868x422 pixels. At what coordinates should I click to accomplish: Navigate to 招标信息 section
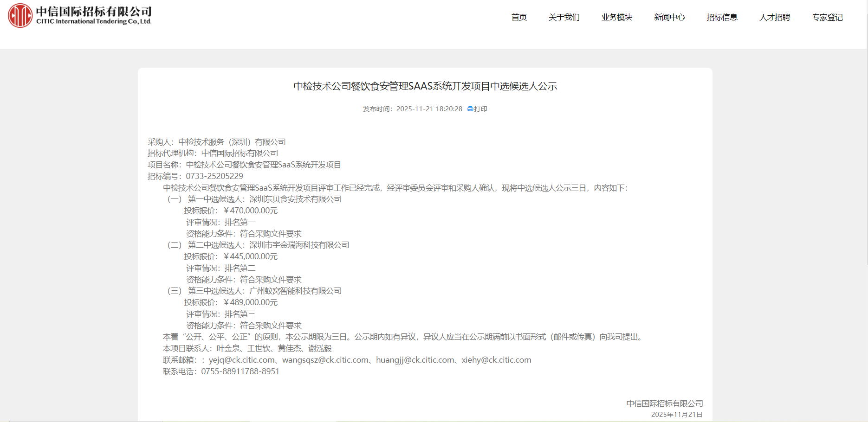click(x=722, y=18)
